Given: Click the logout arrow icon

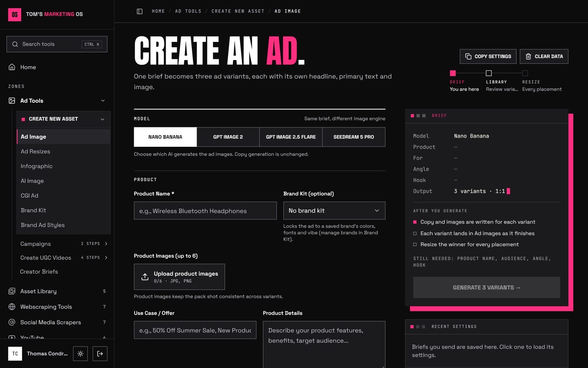Looking at the screenshot, I should click(100, 354).
